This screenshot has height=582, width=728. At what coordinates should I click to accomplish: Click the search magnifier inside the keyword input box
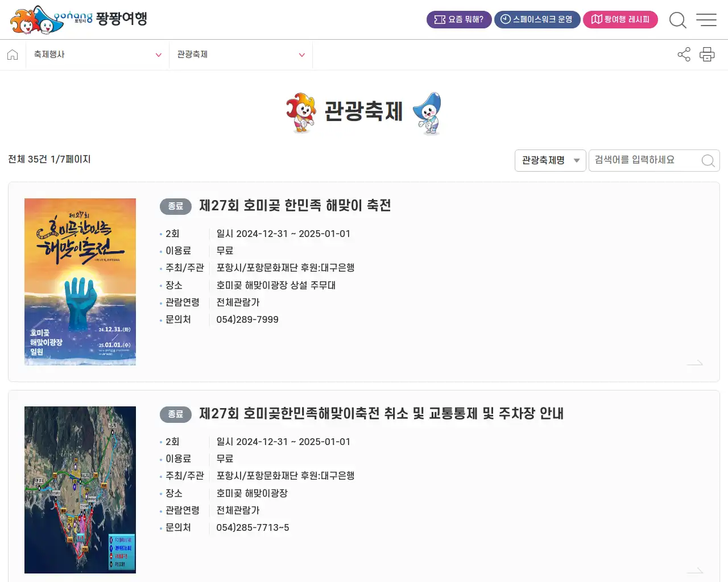coord(708,160)
